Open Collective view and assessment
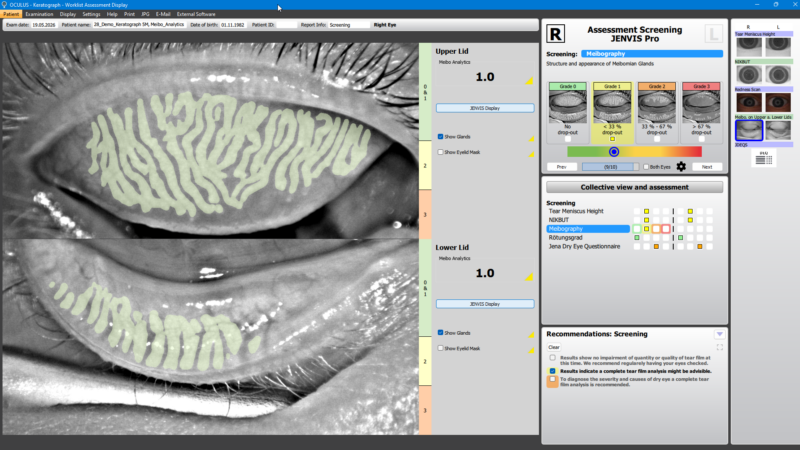The height and width of the screenshot is (450, 800). [x=634, y=187]
